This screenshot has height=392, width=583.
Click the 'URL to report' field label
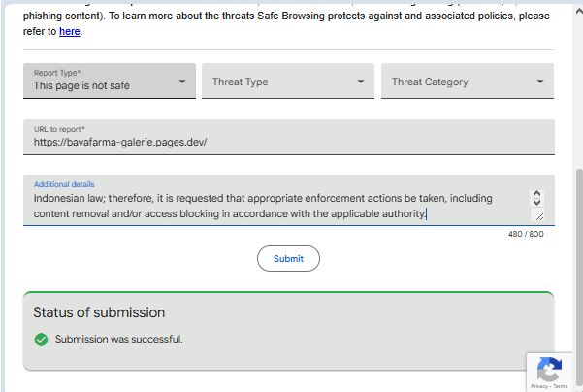click(x=61, y=129)
